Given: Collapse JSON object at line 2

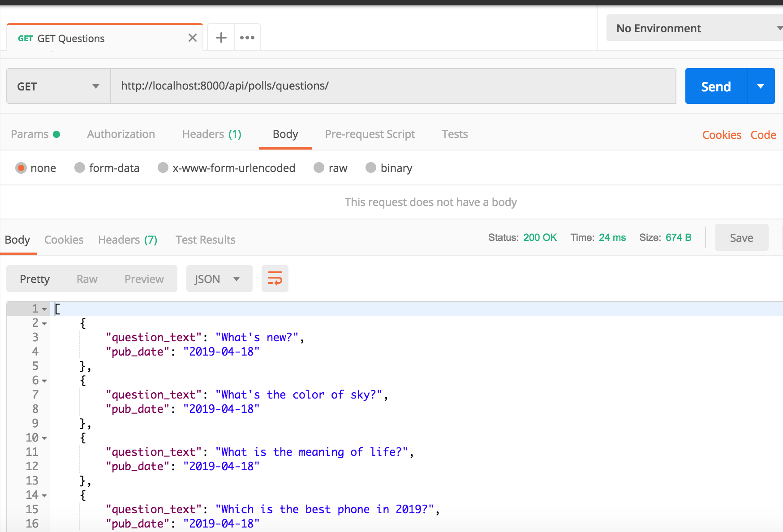Looking at the screenshot, I should click(44, 323).
